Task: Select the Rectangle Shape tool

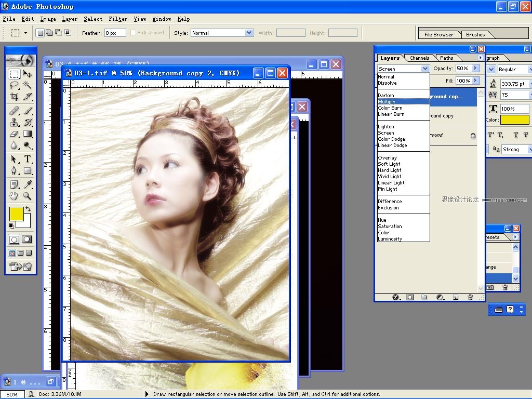Action: point(28,170)
